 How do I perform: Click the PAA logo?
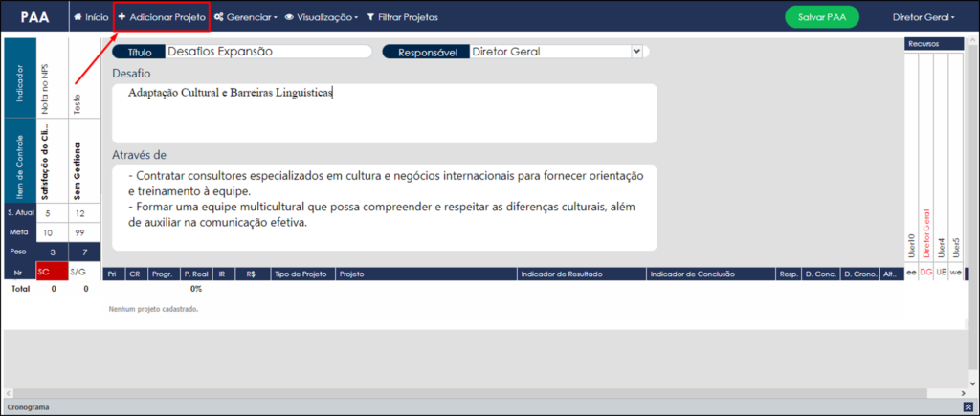pyautogui.click(x=33, y=17)
